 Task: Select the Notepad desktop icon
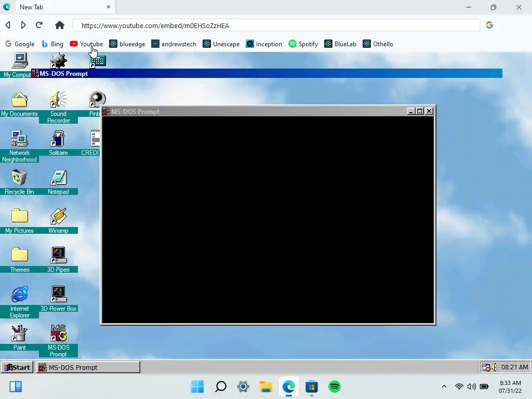58,182
